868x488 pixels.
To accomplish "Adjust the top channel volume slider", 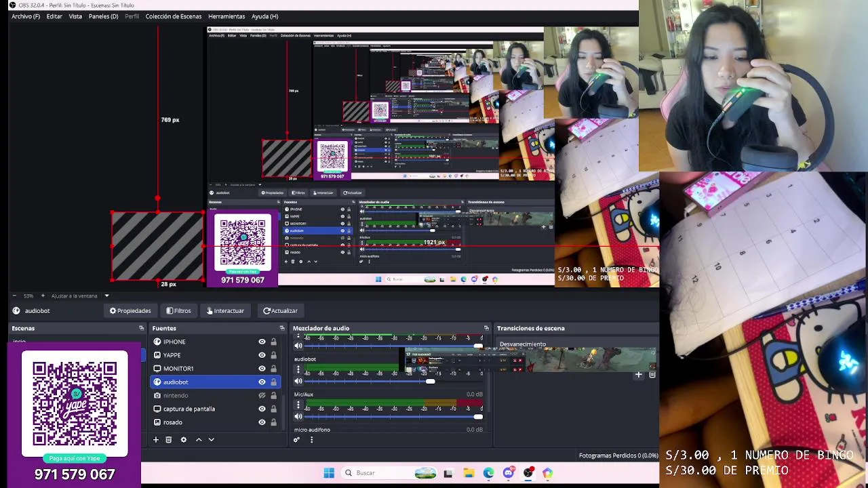I will pos(393,346).
